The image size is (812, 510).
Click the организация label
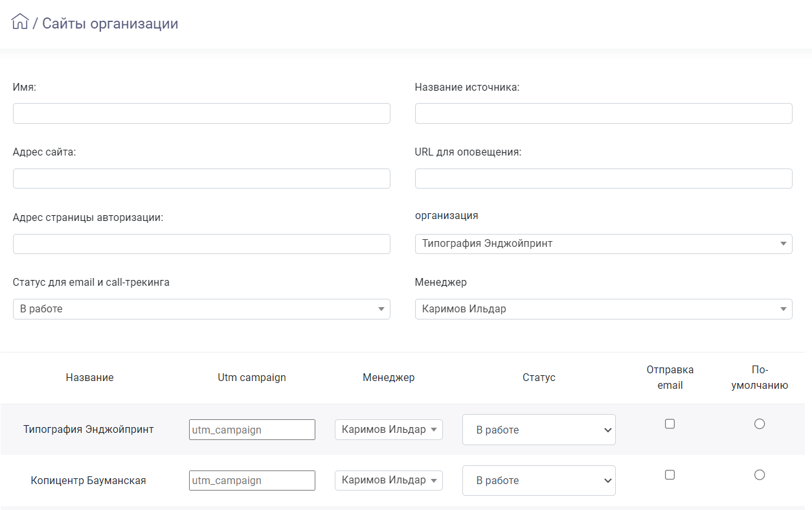pyautogui.click(x=447, y=216)
